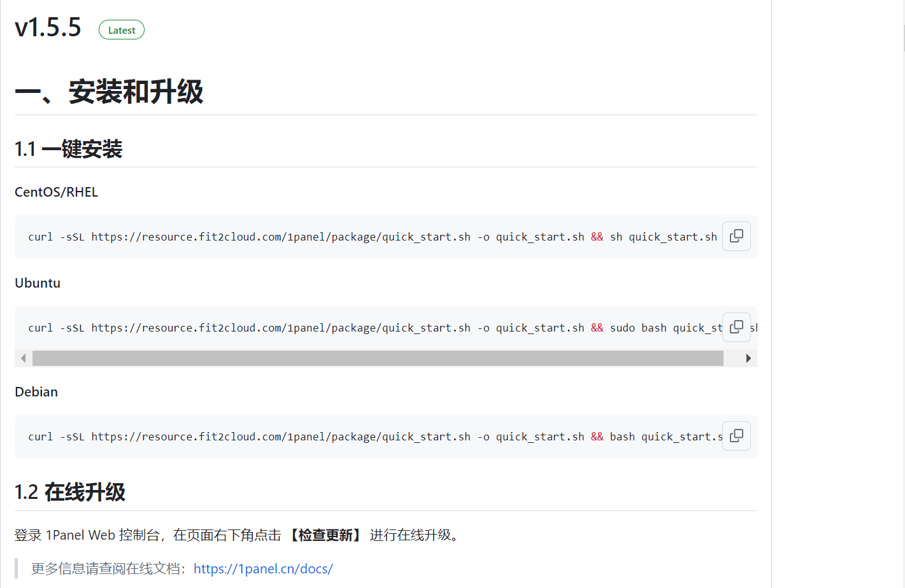905x588 pixels.
Task: Click the Latest release badge
Action: (x=122, y=30)
